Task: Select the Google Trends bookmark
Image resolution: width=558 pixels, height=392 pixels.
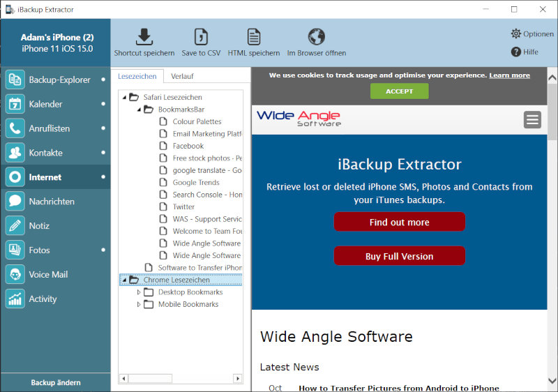Action: click(196, 183)
